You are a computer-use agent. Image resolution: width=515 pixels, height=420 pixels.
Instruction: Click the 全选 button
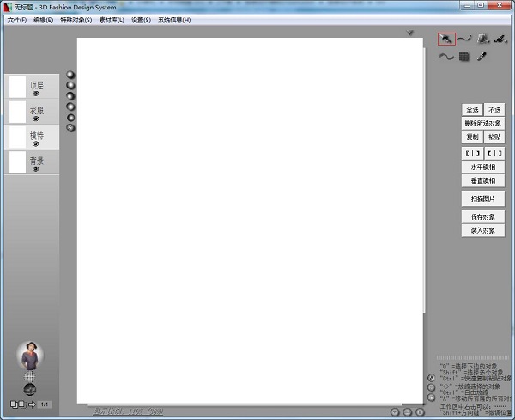point(472,110)
